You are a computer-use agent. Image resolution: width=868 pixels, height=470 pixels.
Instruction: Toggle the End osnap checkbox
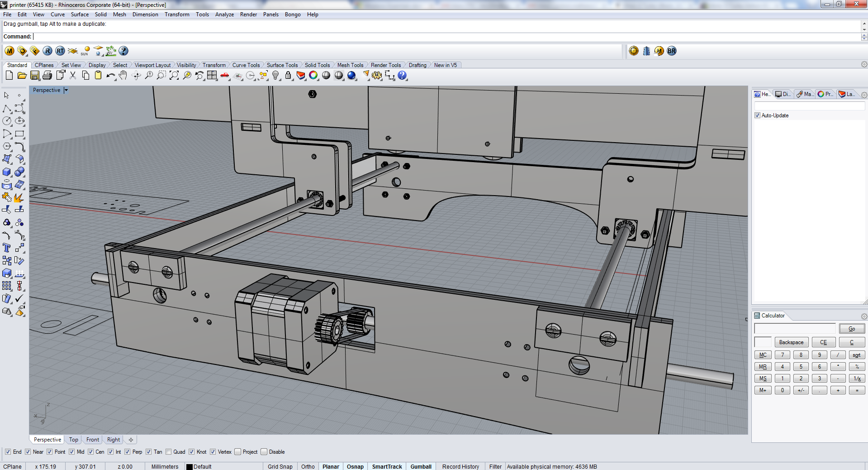point(8,452)
